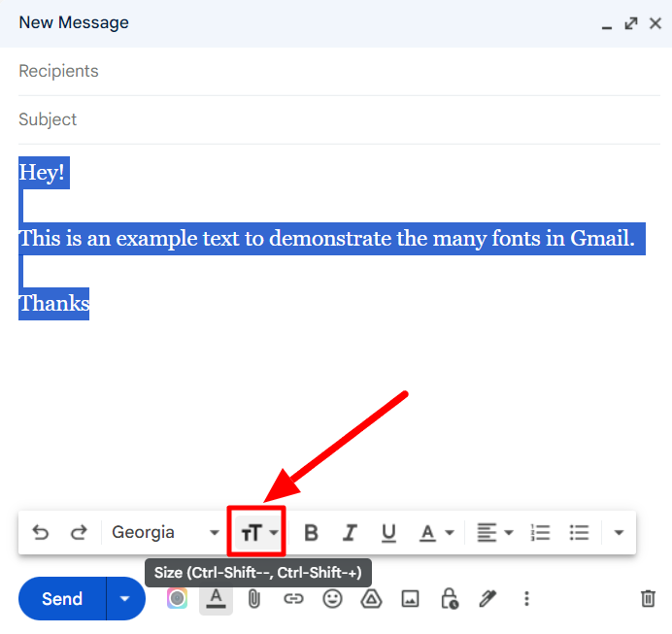
Task: Toggle italic formatting
Action: tap(350, 533)
